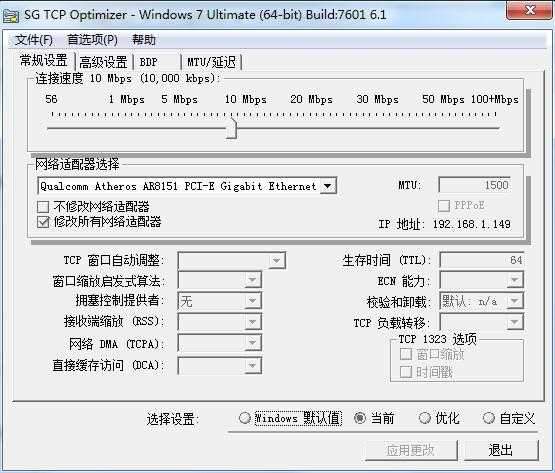Open the 文件(F) menu
Screen dimensions: 555x473
[34, 40]
